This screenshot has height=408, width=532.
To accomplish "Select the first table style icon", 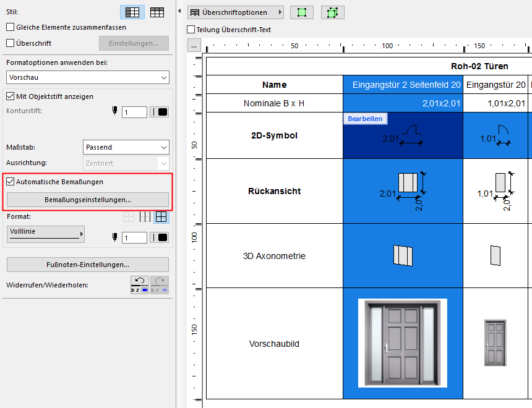I will (132, 12).
